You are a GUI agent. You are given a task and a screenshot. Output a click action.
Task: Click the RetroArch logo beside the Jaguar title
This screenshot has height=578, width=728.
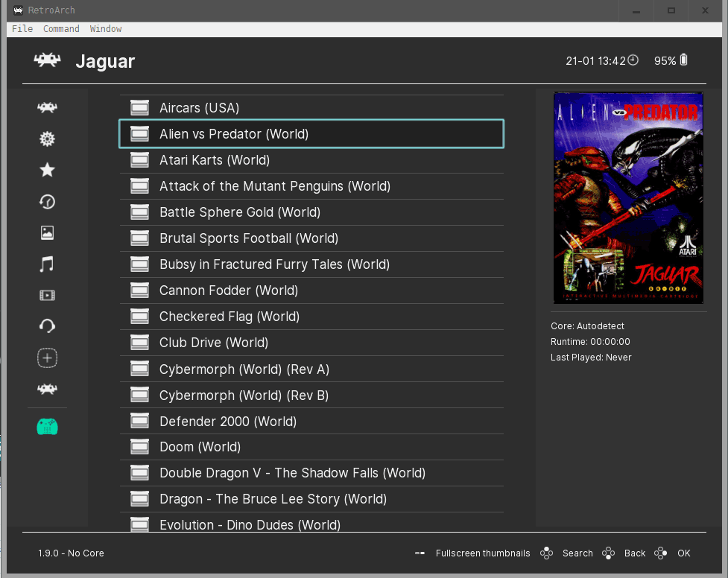47,60
